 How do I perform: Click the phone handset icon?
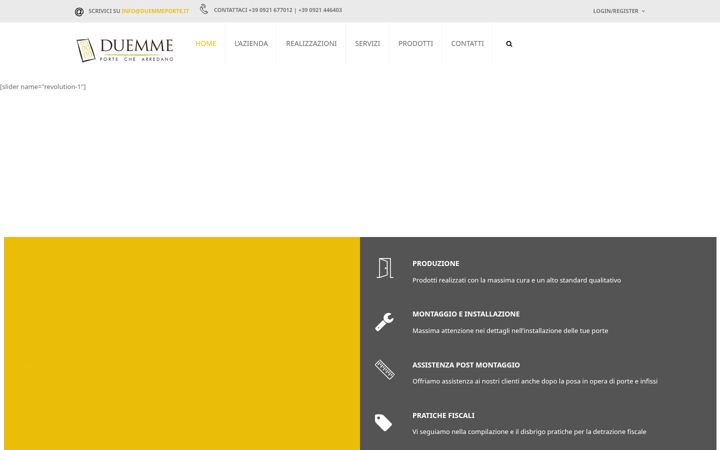204,9
